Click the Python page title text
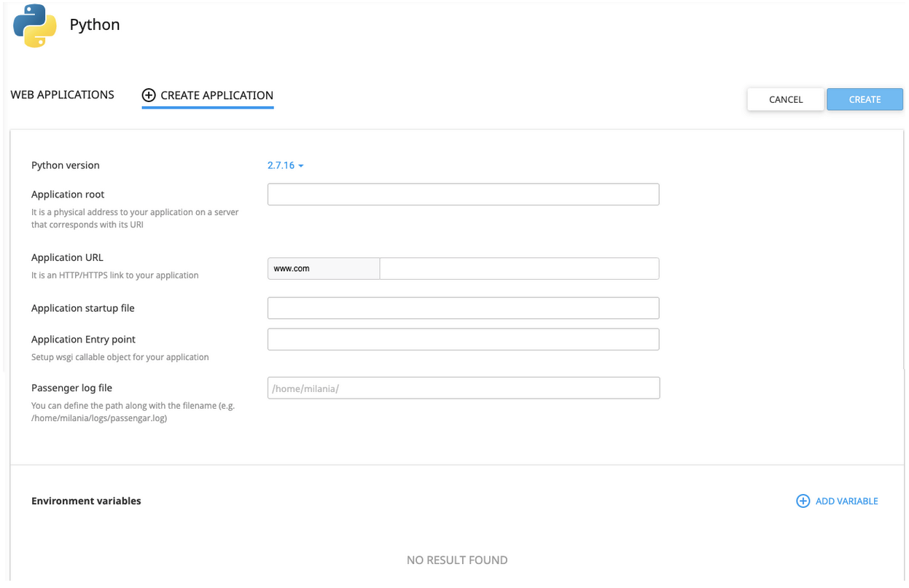This screenshot has width=909, height=588. [95, 25]
